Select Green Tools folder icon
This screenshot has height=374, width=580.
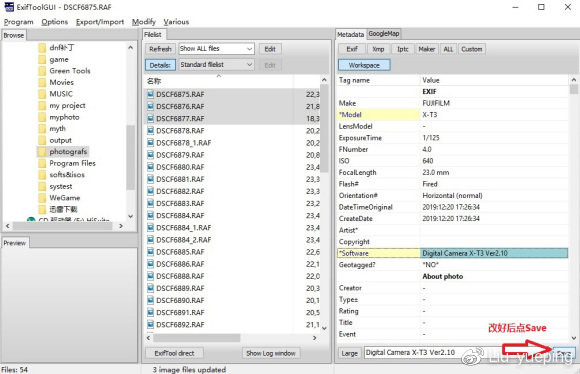click(42, 71)
